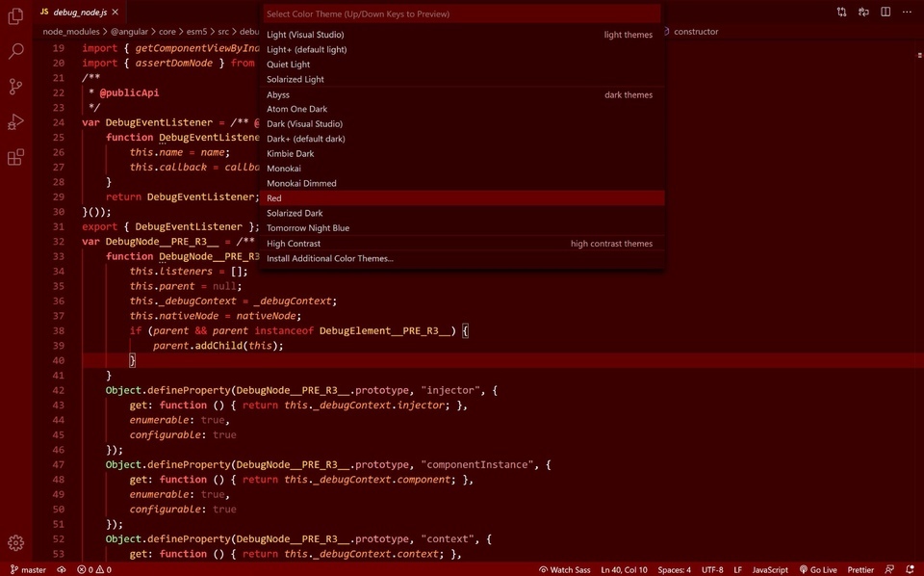
Task: Open the Explorer view in activity bar
Action: point(15,16)
